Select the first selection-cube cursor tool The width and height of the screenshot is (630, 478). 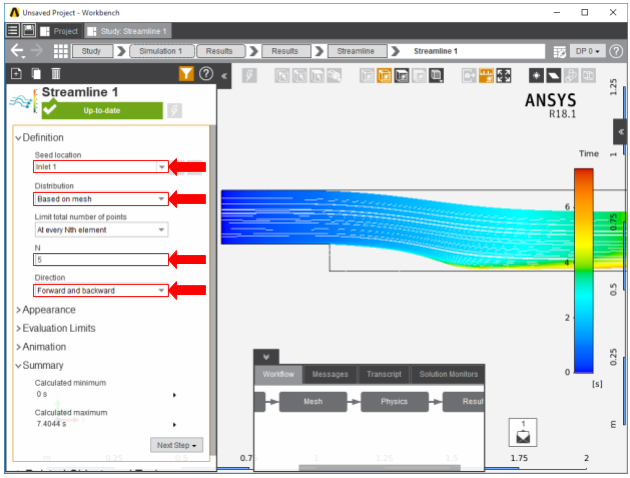tap(282, 76)
